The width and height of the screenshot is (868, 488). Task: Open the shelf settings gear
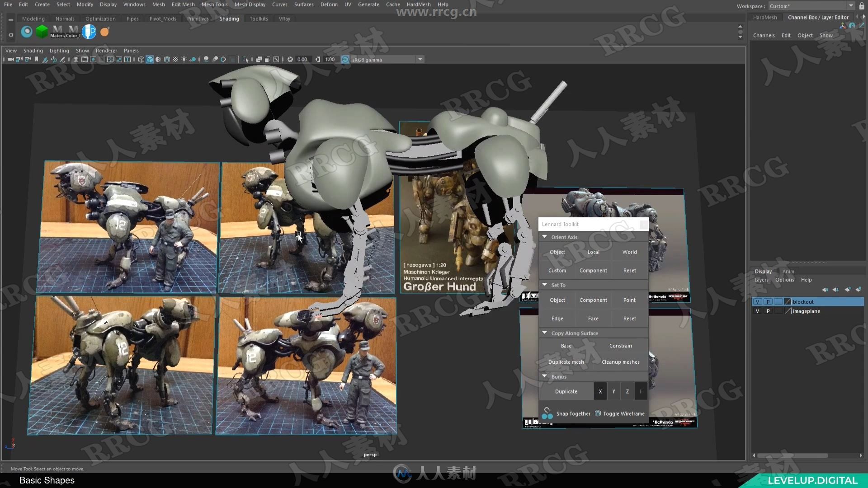11,35
